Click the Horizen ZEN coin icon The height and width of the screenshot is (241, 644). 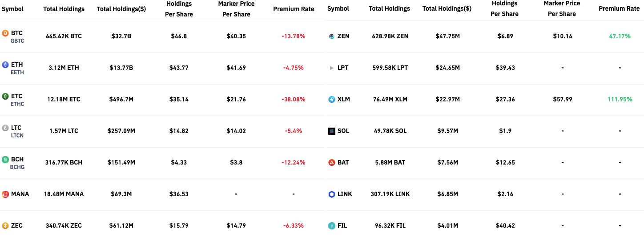point(331,36)
